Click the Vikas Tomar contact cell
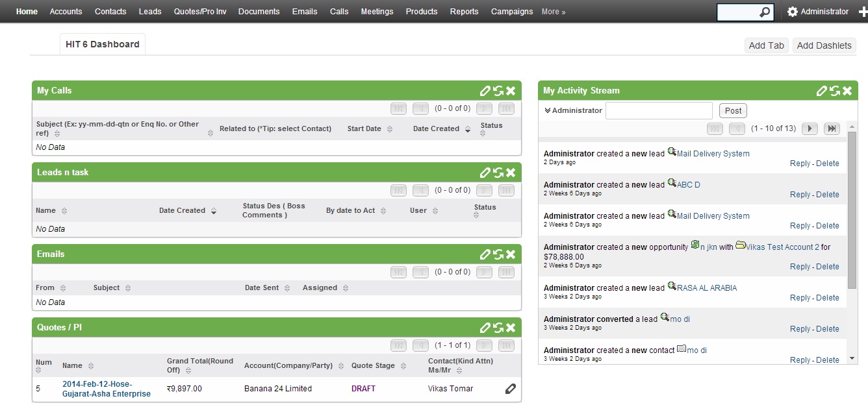Viewport: 868px width, 416px height. (x=450, y=389)
